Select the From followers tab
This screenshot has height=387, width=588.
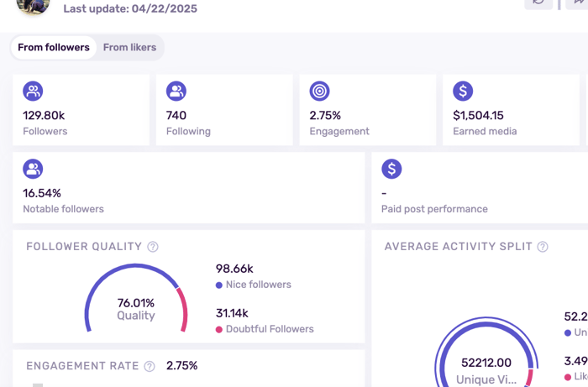(x=54, y=48)
